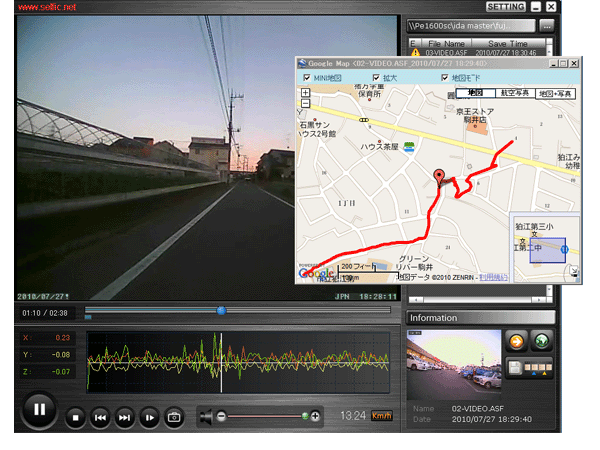600x450 pixels.
Task: Advance playback frame by frame
Action: 150,417
